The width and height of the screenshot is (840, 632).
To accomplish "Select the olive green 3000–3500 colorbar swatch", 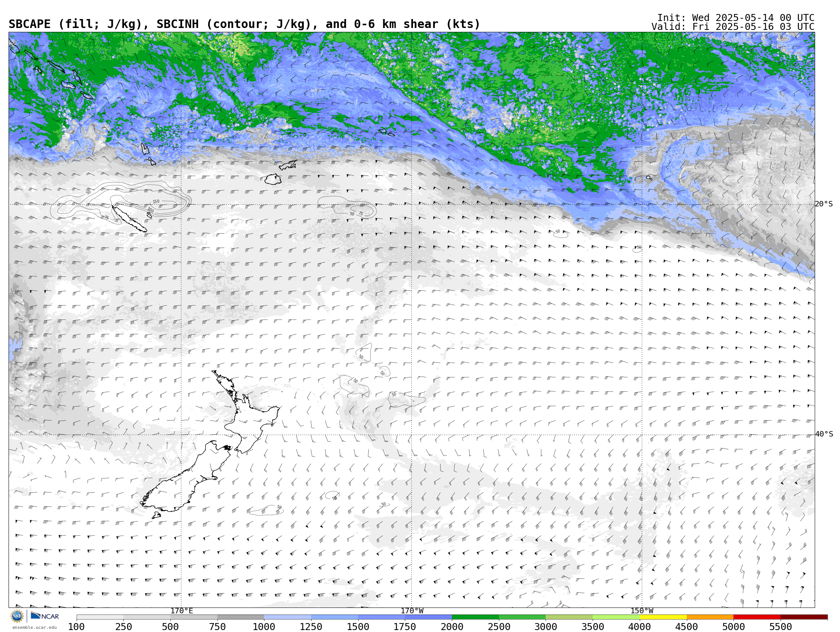I will click(569, 617).
